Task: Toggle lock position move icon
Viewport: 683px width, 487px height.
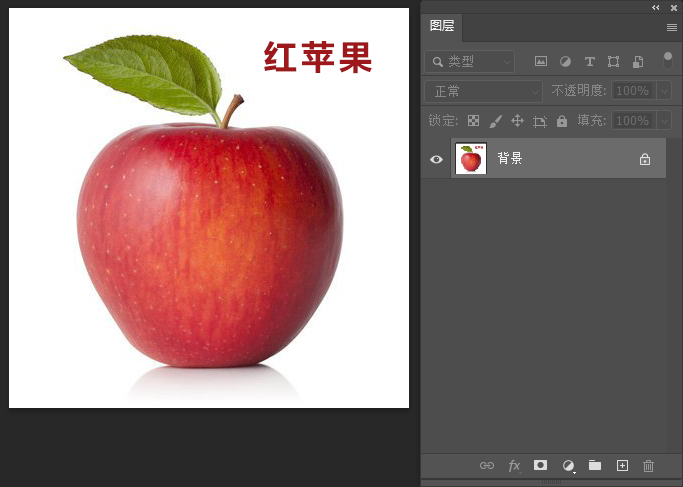Action: [x=517, y=121]
